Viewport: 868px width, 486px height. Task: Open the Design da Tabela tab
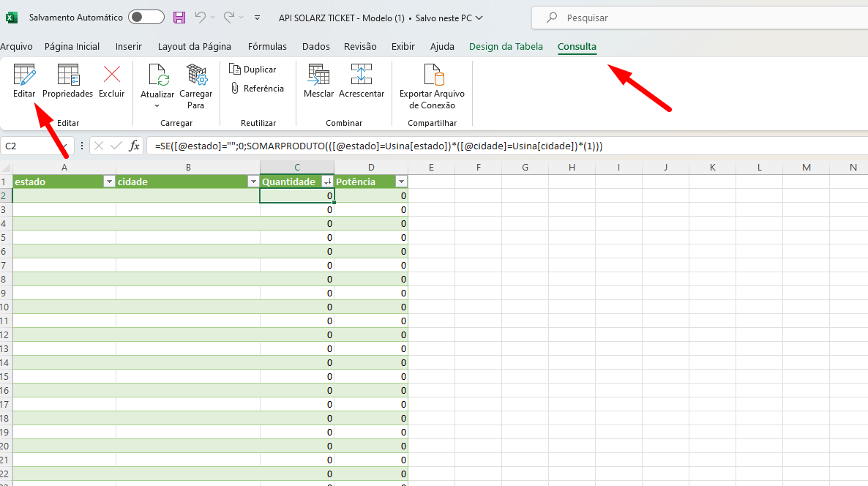point(506,47)
